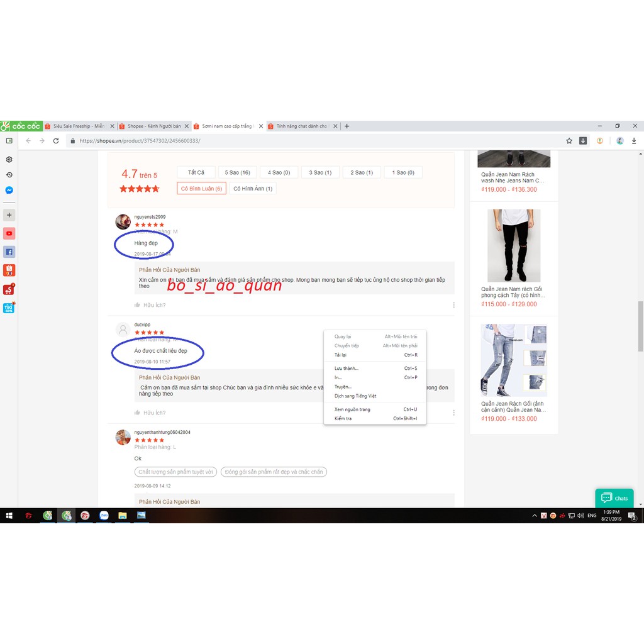The image size is (644, 644).
Task: Open Facebook Messenger from the sidebar
Action: pyautogui.click(x=9, y=190)
